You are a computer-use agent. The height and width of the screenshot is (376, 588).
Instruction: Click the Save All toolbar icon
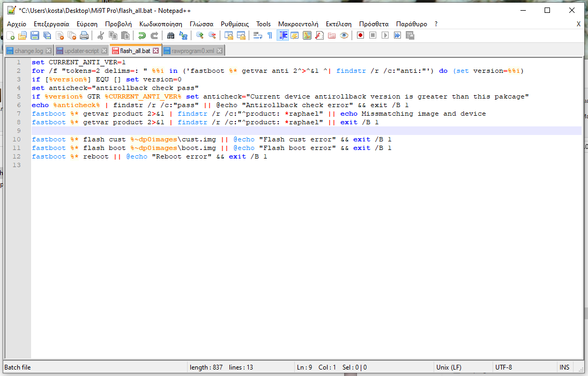(x=47, y=36)
